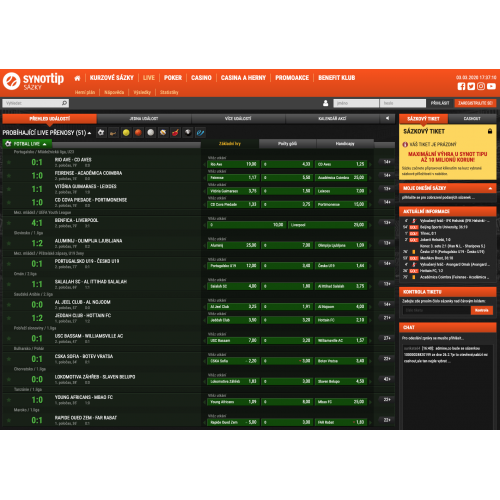
Task: Expand 27+ more bets for USC Bassam - Williamsville AC
Action: pos(387,338)
